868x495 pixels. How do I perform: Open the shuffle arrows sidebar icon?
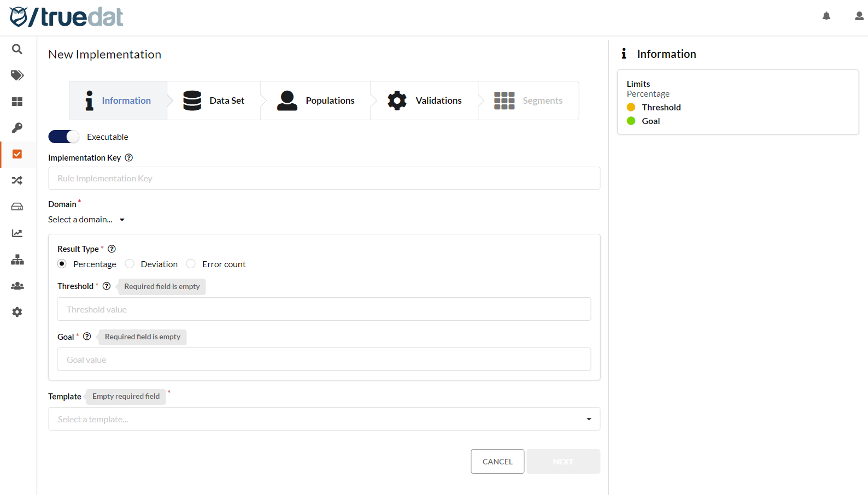(x=17, y=180)
